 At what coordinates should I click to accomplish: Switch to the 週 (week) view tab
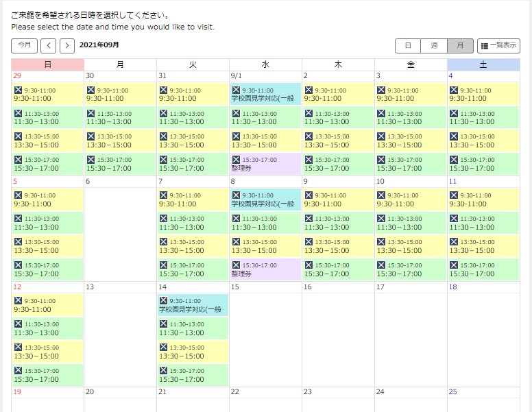434,45
